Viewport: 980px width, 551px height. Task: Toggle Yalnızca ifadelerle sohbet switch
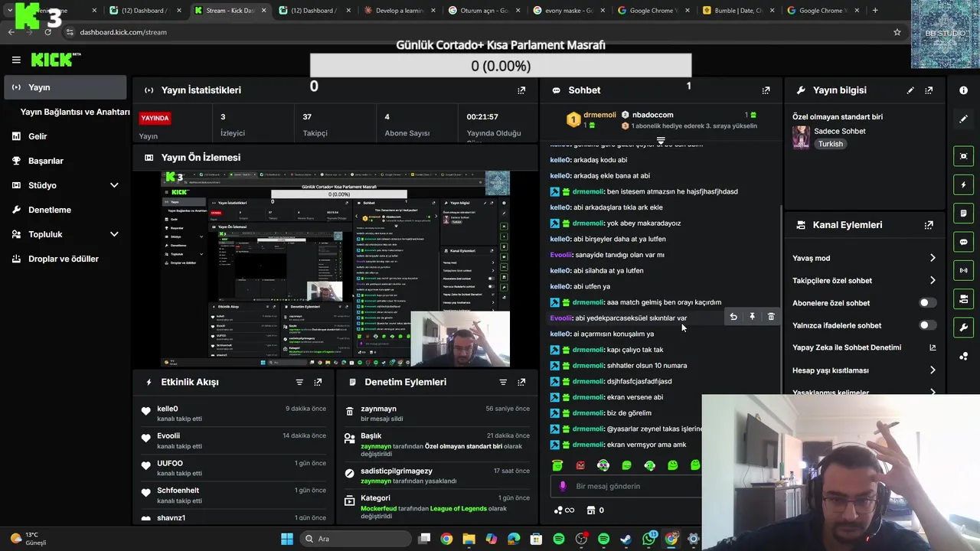pos(927,325)
